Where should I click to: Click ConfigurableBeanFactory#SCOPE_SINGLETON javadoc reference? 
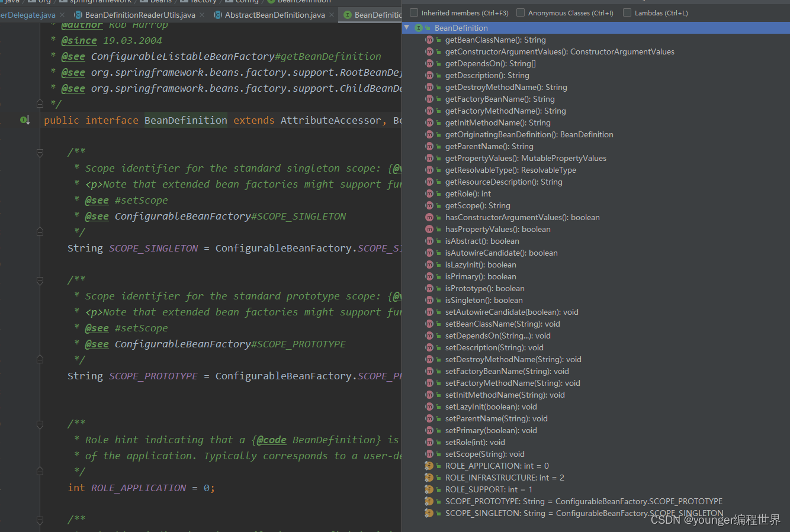(x=230, y=216)
